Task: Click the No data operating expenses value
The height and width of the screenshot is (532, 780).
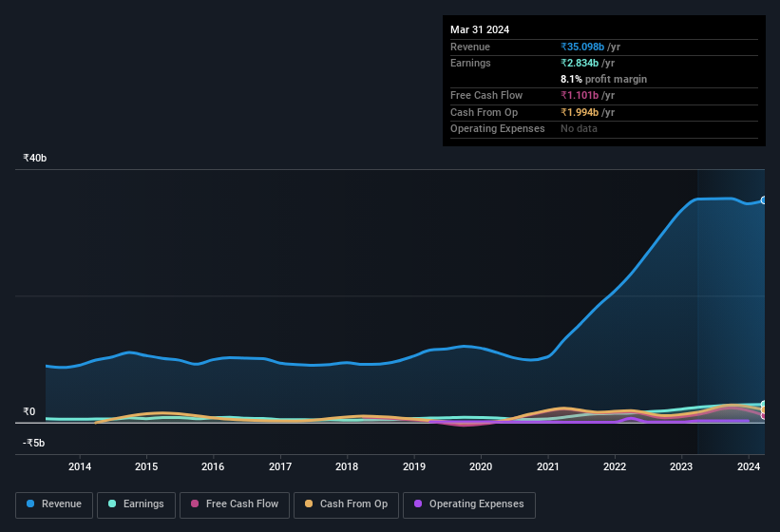Action: point(579,129)
